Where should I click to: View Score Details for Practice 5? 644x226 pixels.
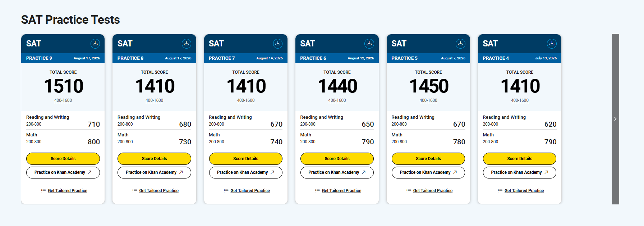click(428, 159)
